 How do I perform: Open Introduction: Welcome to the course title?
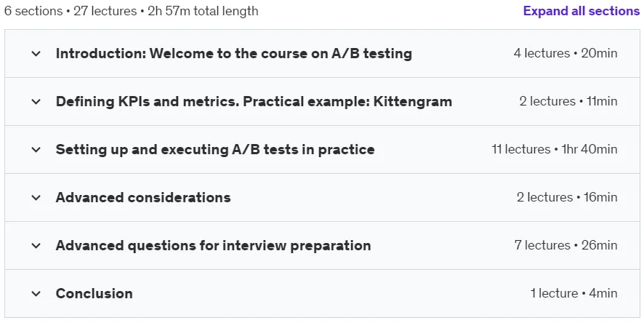tap(234, 53)
